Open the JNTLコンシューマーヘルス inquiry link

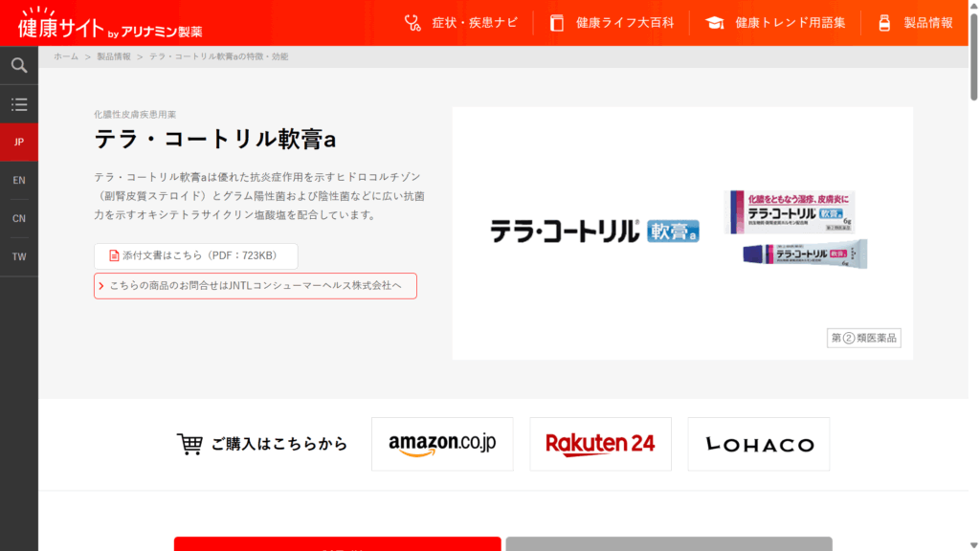point(255,286)
